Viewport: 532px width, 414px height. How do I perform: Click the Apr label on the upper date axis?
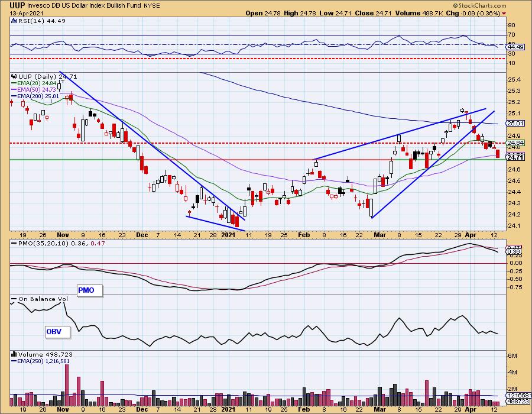(471, 235)
